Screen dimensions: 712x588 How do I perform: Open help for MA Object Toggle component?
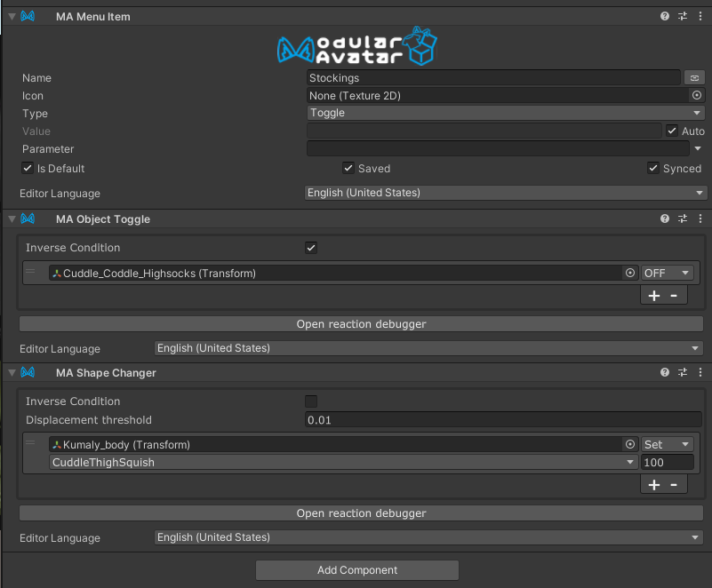[665, 219]
